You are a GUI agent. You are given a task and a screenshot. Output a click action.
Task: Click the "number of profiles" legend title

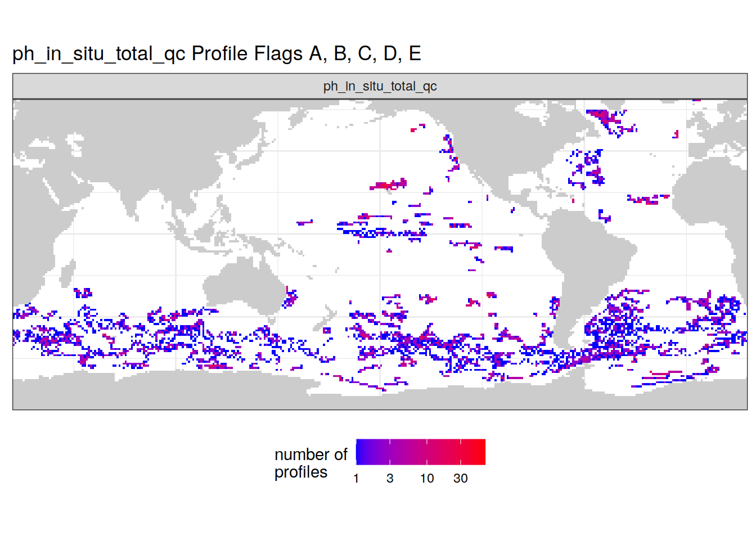(310, 463)
